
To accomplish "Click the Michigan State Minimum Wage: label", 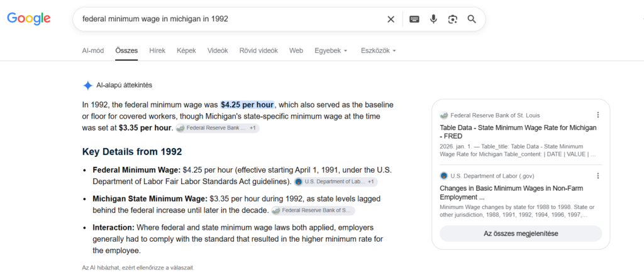I will (x=150, y=199).
